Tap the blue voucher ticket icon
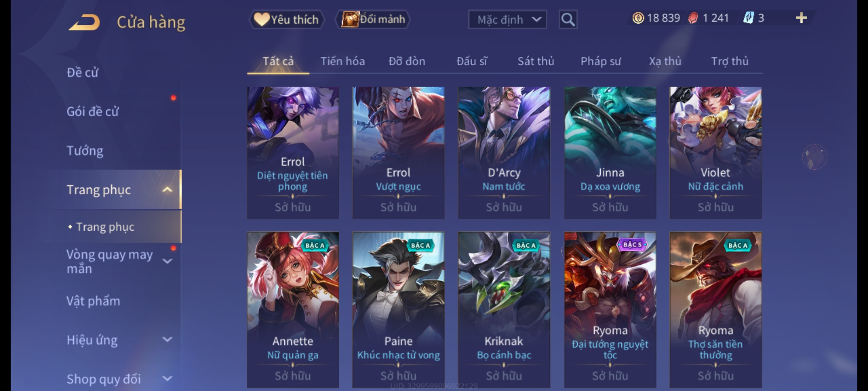868x391 pixels. click(x=748, y=18)
